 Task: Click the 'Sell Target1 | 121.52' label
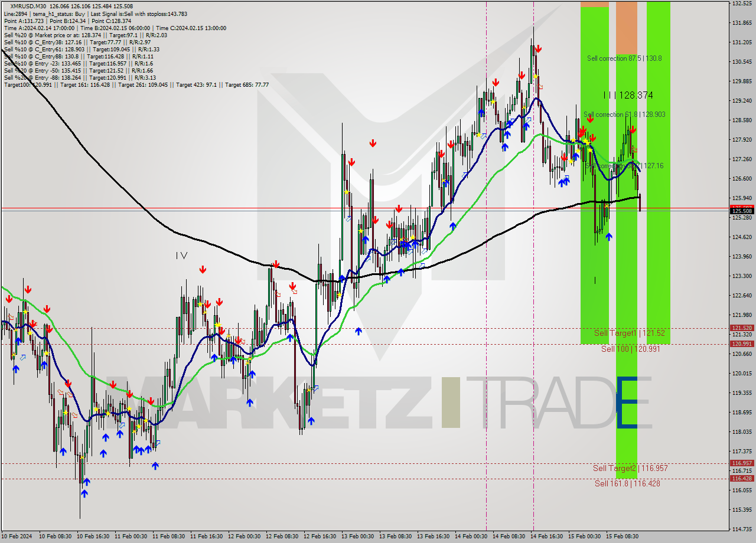(x=629, y=333)
